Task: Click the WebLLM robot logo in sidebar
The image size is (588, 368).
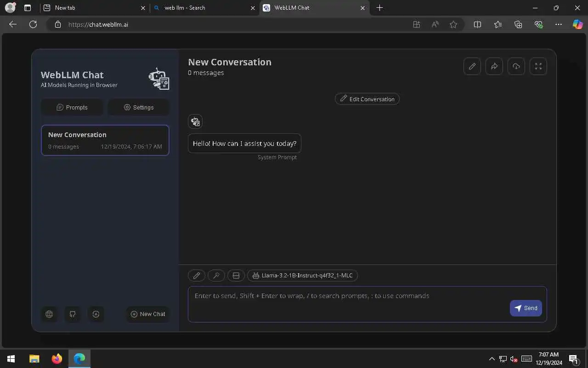Action: (159, 79)
